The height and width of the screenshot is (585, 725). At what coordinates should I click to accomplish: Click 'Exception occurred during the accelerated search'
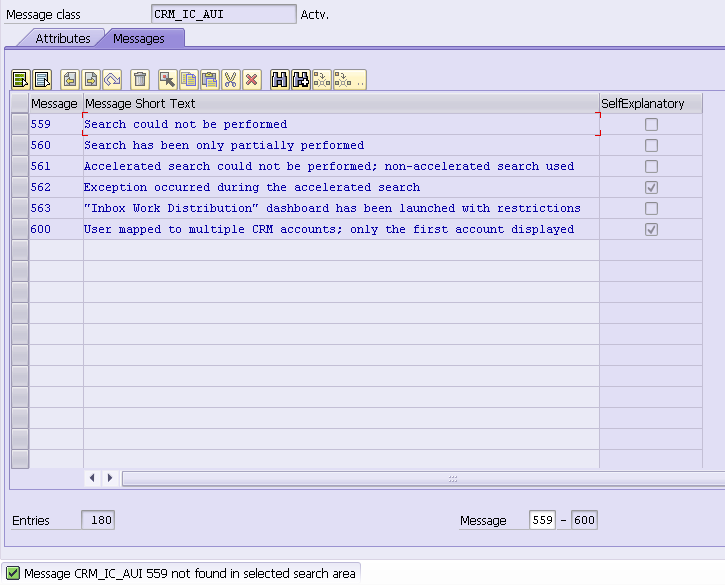pyautogui.click(x=252, y=187)
